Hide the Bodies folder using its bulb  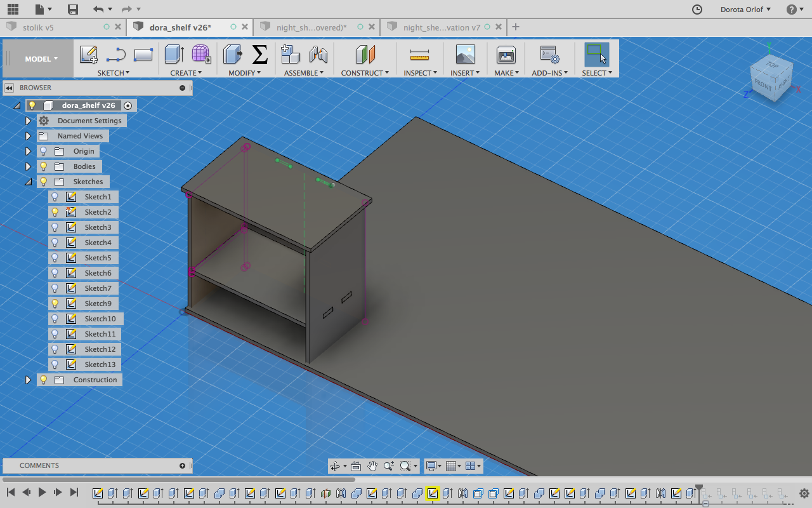pos(44,166)
